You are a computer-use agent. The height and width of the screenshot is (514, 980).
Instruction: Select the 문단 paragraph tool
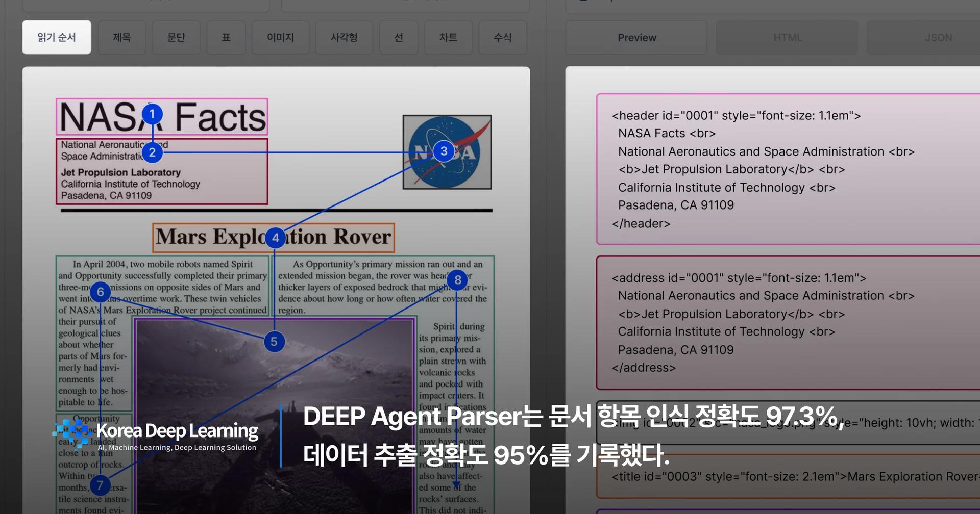point(176,37)
